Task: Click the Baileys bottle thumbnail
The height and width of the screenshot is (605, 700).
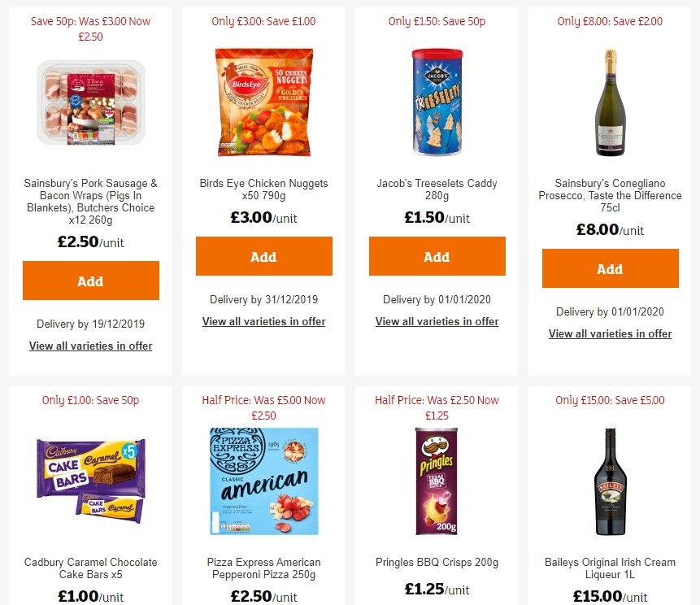Action: [610, 480]
